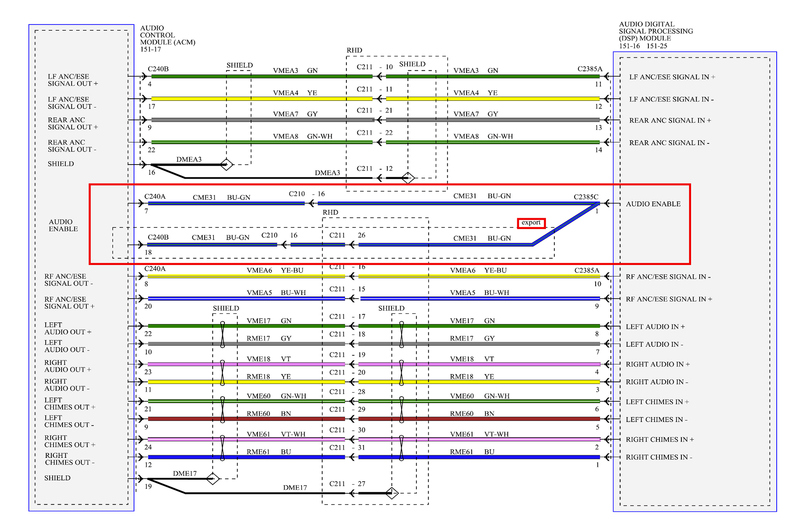Click the DME17 shield diamond near pin 19
The width and height of the screenshot is (810, 532).
click(213, 479)
